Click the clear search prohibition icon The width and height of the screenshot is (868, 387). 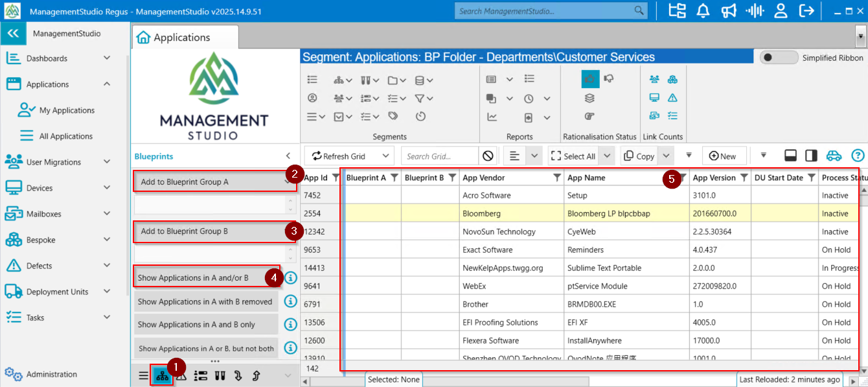488,156
